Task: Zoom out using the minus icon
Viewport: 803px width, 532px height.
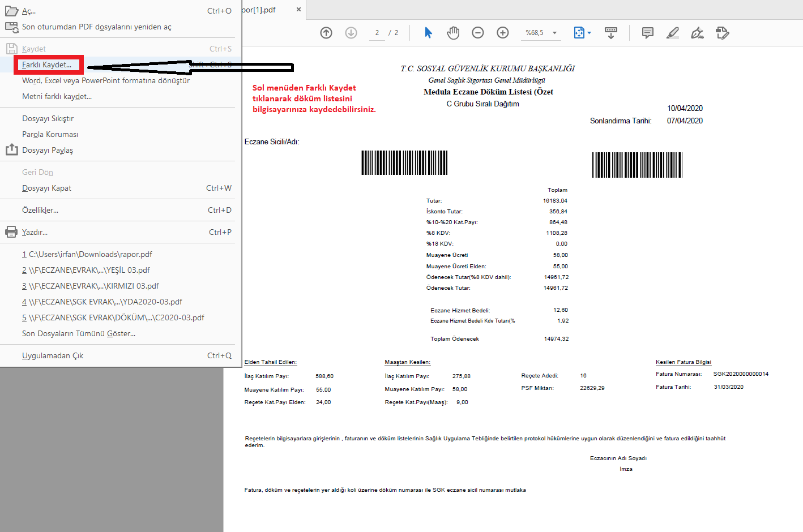Action: click(478, 33)
